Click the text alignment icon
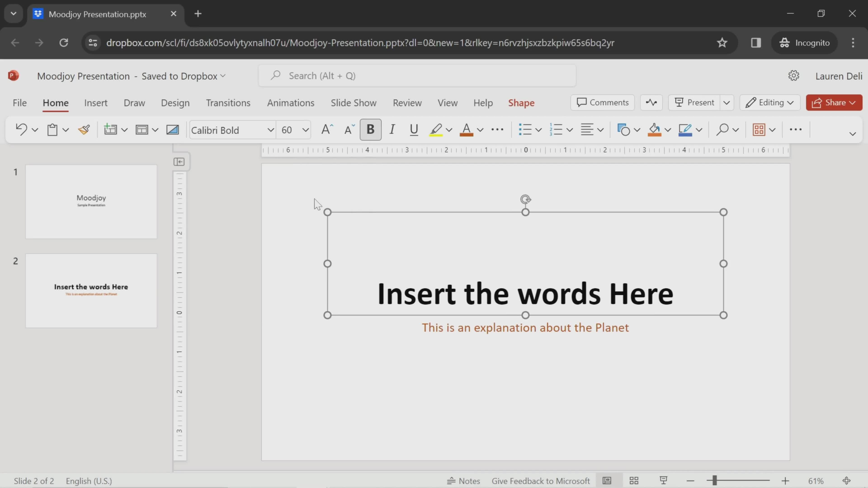Image resolution: width=868 pixels, height=488 pixels. coord(587,130)
